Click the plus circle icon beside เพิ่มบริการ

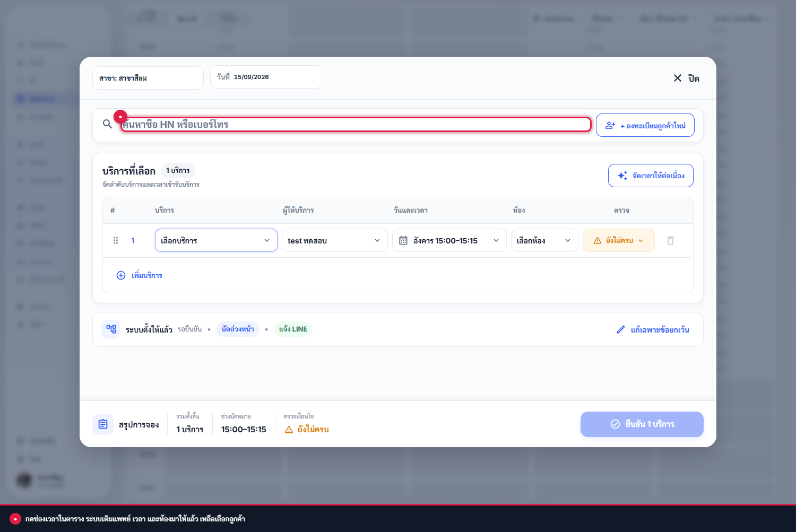pos(121,275)
